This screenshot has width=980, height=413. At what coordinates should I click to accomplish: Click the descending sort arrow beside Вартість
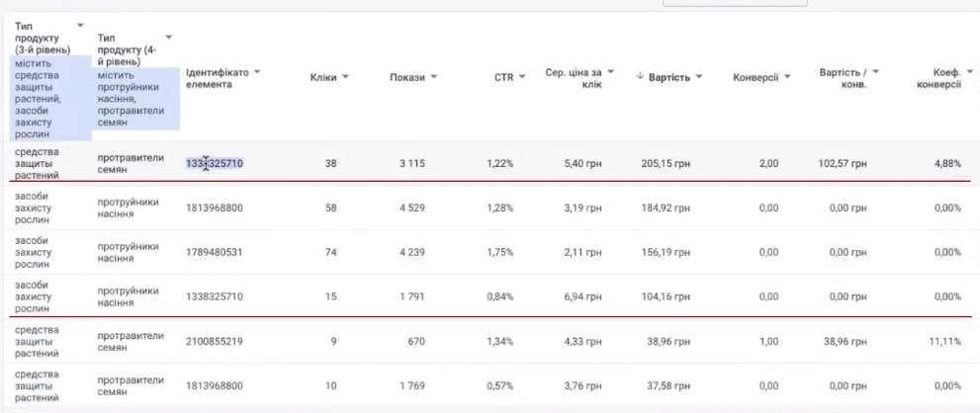(639, 77)
